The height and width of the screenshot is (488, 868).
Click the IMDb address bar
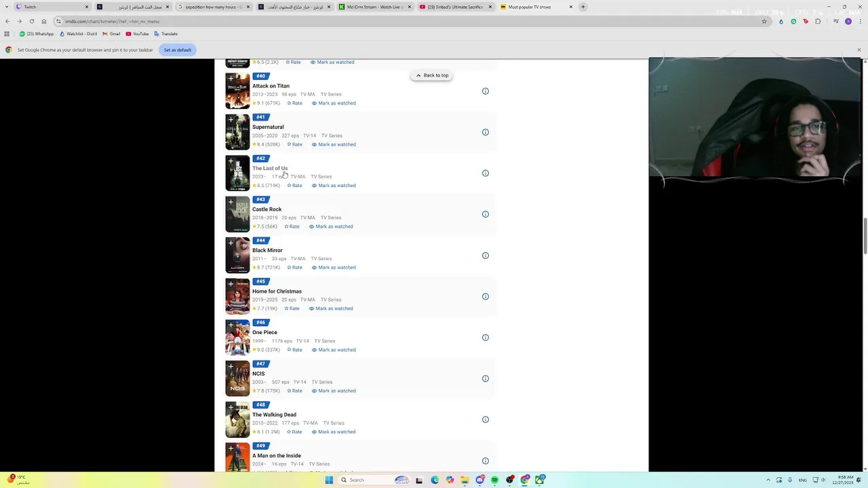tap(407, 21)
